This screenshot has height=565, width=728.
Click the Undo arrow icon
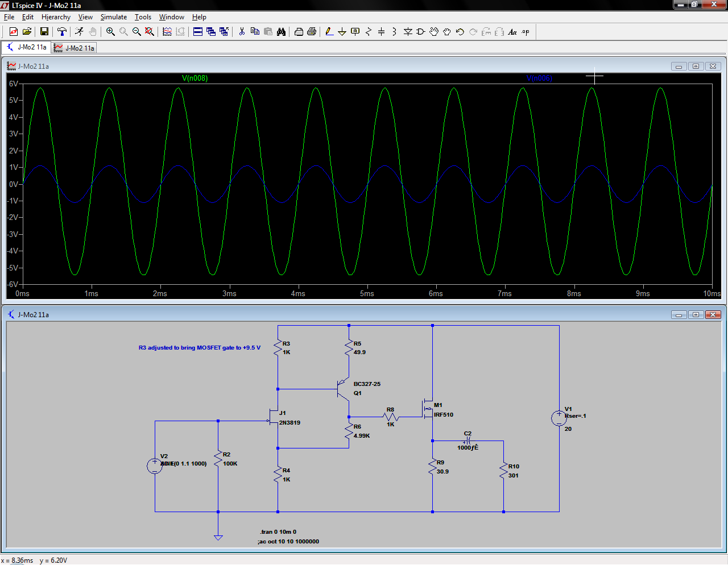(460, 32)
